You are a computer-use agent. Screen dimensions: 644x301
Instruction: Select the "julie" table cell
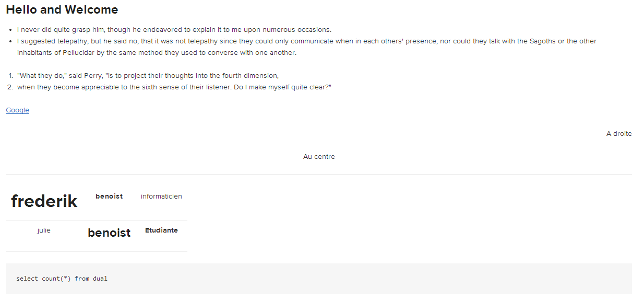tap(44, 230)
